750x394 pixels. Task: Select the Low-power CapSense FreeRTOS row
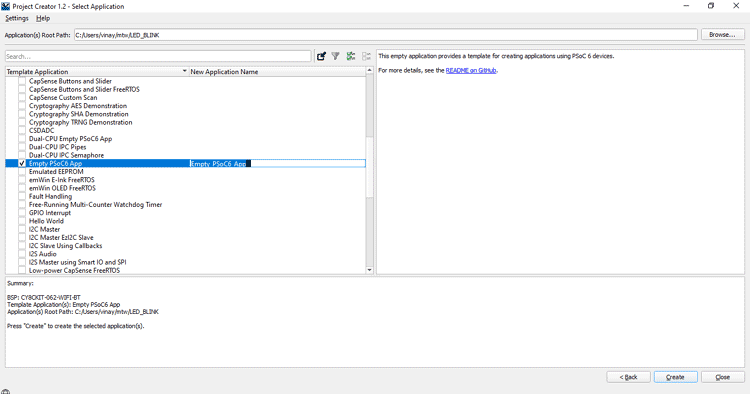(x=74, y=270)
